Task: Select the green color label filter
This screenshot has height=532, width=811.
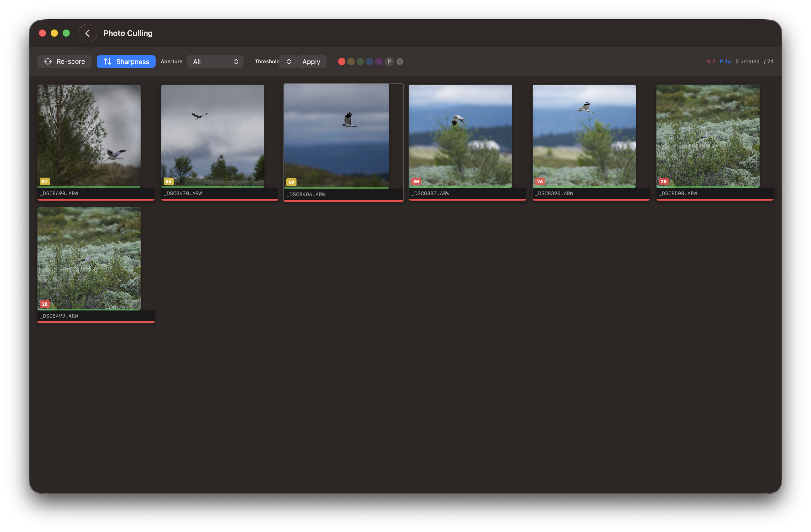Action: (x=360, y=61)
